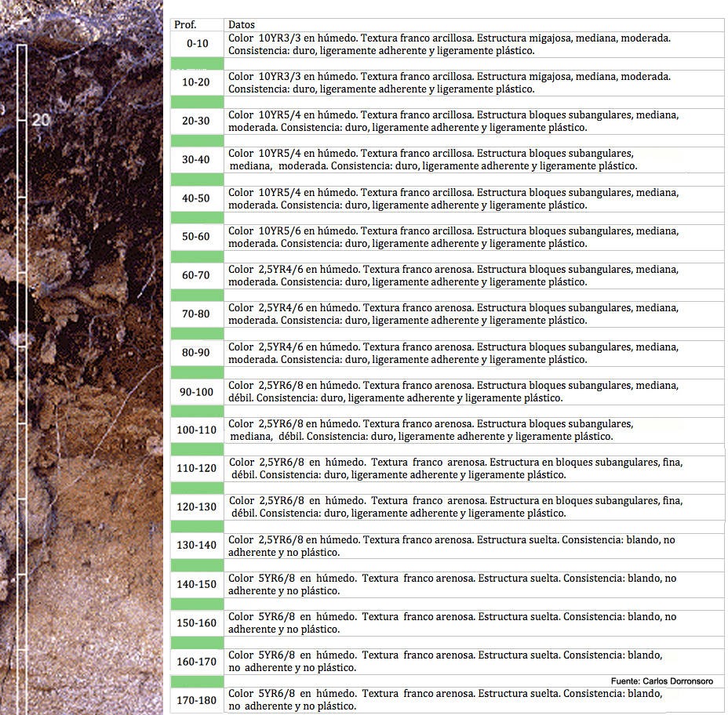This screenshot has height=715, width=728.
Task: Click the data description for depth 100-110
Action: click(x=474, y=430)
